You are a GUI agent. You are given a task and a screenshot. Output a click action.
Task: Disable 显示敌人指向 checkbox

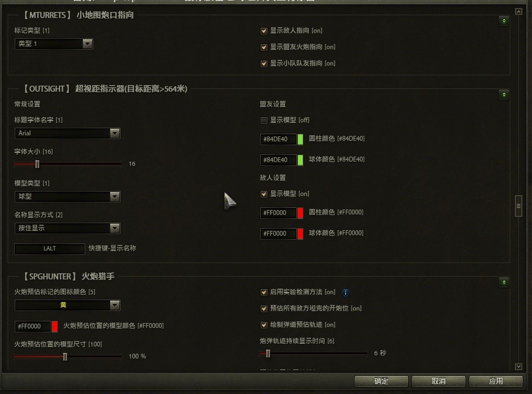[x=264, y=31]
